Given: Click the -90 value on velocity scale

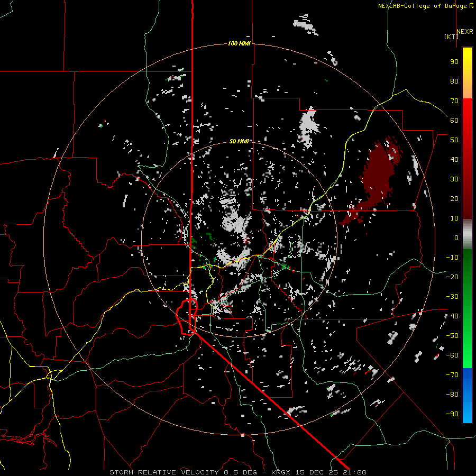Looking at the screenshot, I should 452,414.
